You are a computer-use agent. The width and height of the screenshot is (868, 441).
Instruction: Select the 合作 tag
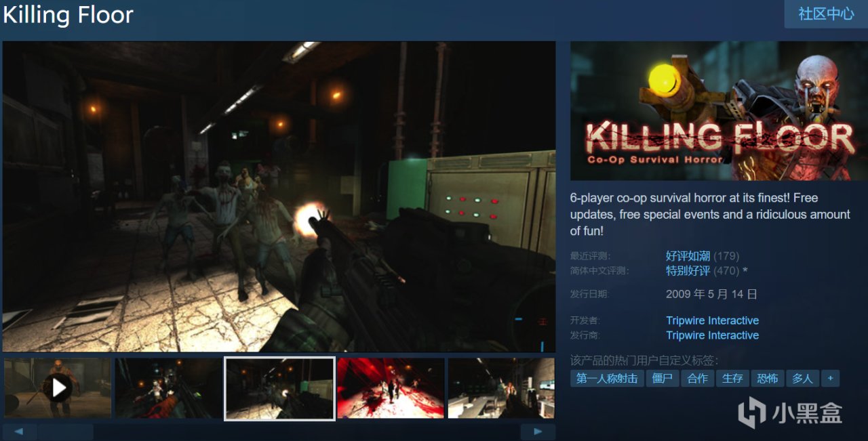[x=697, y=379]
